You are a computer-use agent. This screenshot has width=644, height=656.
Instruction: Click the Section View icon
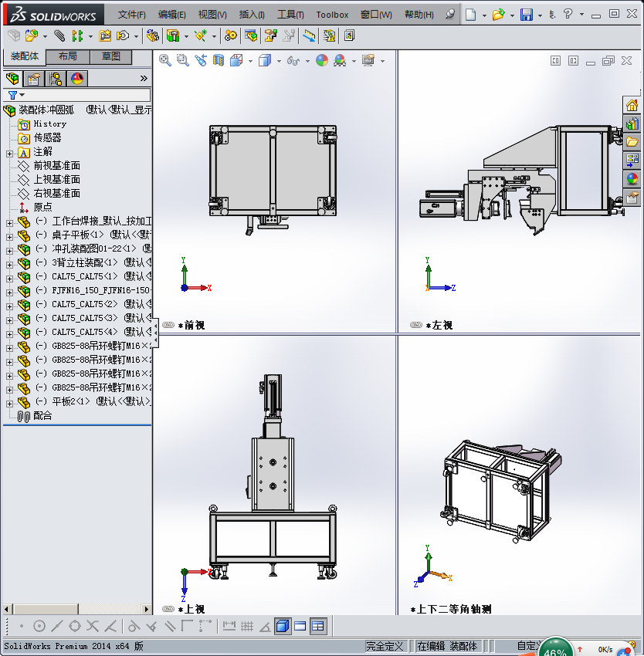coord(219,61)
